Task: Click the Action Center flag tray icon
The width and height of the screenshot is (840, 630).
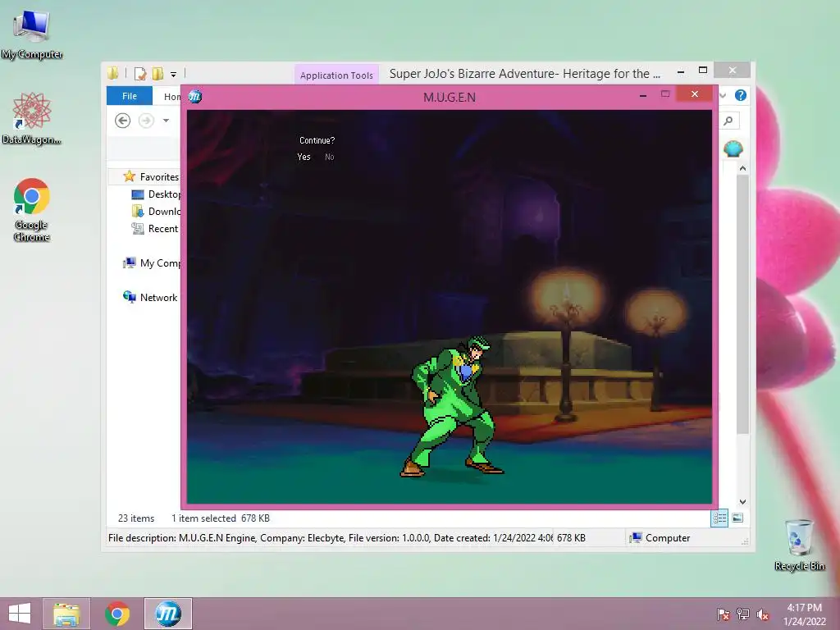Action: [724, 614]
